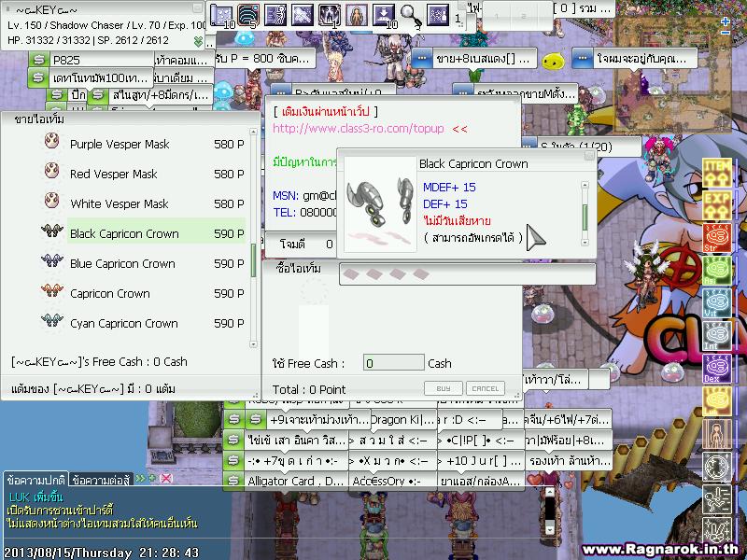Open the +9เจาะเท้าม่วง vending shop
Viewport: 747px width, 560px height.
point(308,419)
